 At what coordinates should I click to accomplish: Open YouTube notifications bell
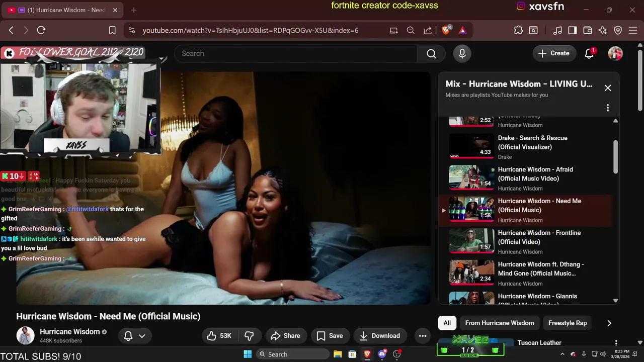[x=589, y=53]
